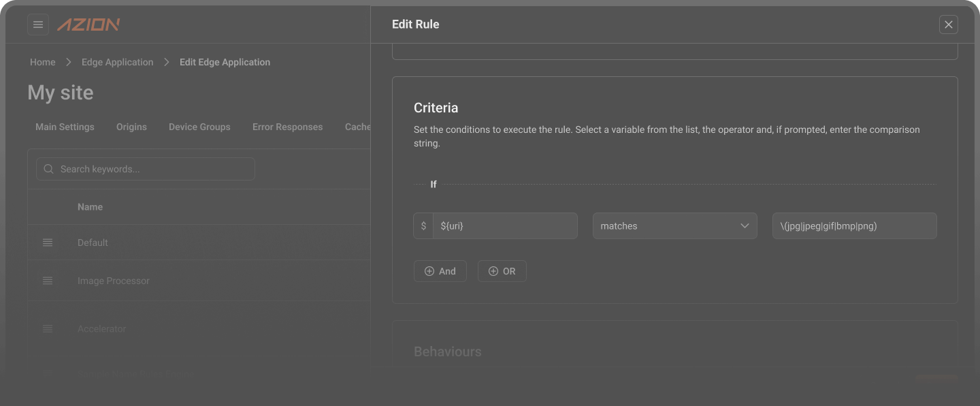Click Edit Edge Application breadcrumb
Viewport: 980px width, 406px height.
point(225,62)
